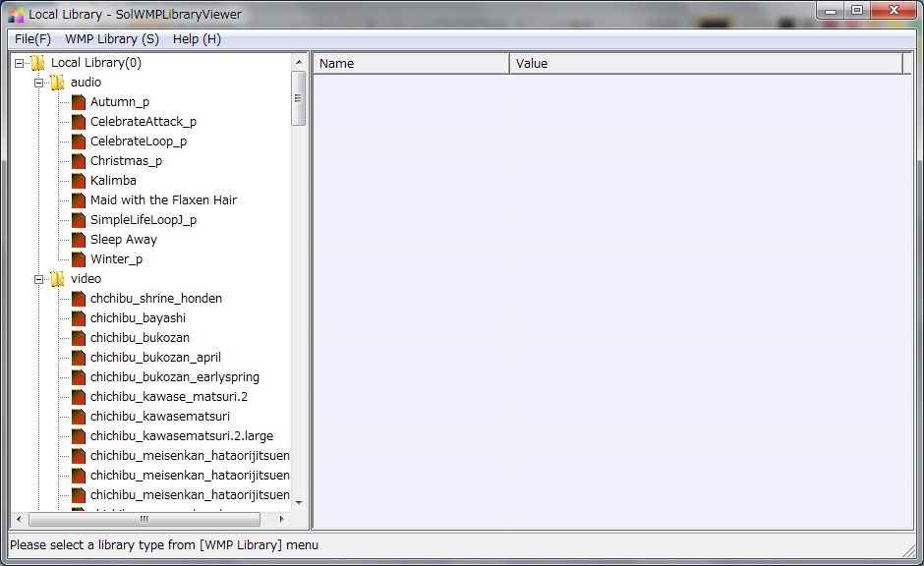Click the Autumn_p file icon
Screen dimensions: 924x566
(79, 102)
